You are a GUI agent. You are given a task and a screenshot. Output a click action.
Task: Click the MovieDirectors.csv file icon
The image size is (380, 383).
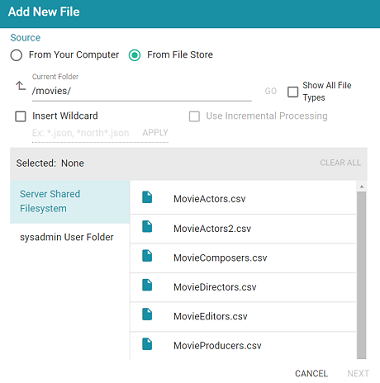pyautogui.click(x=147, y=285)
